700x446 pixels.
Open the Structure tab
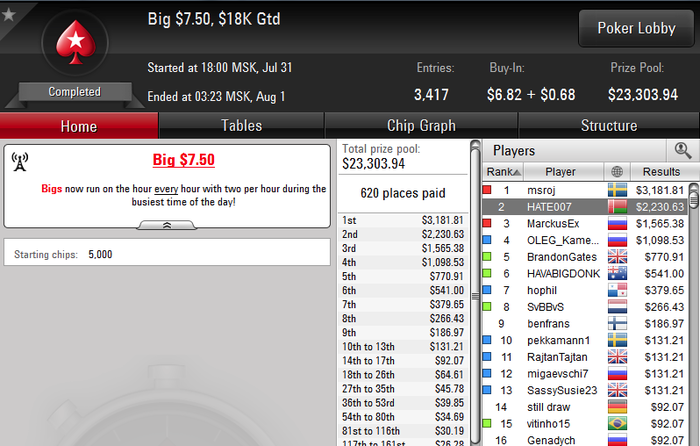609,125
